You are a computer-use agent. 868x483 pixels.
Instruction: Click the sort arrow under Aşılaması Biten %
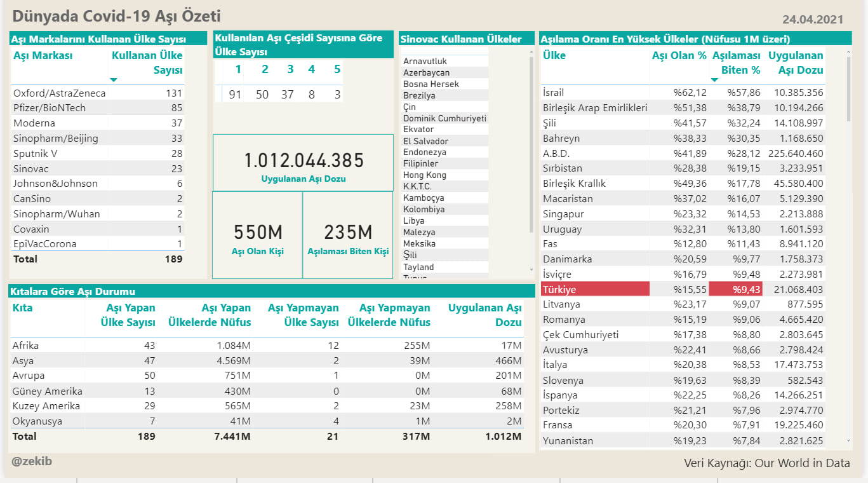pyautogui.click(x=714, y=80)
